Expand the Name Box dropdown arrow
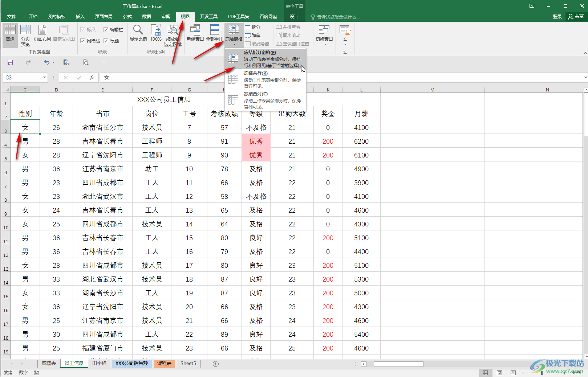 click(x=44, y=77)
